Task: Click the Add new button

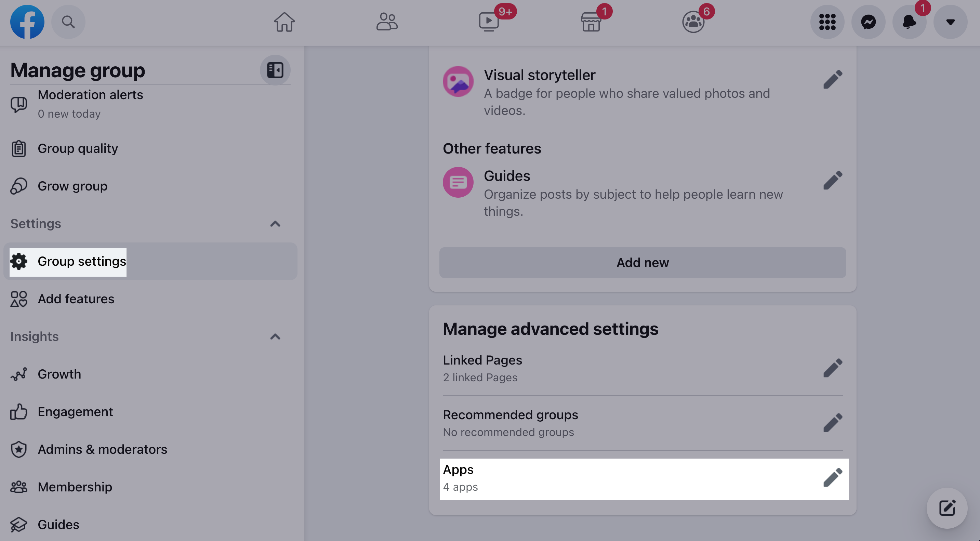Action: click(643, 263)
